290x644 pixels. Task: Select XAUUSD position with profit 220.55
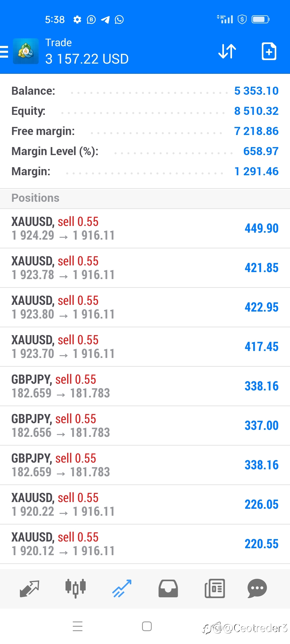point(145,544)
